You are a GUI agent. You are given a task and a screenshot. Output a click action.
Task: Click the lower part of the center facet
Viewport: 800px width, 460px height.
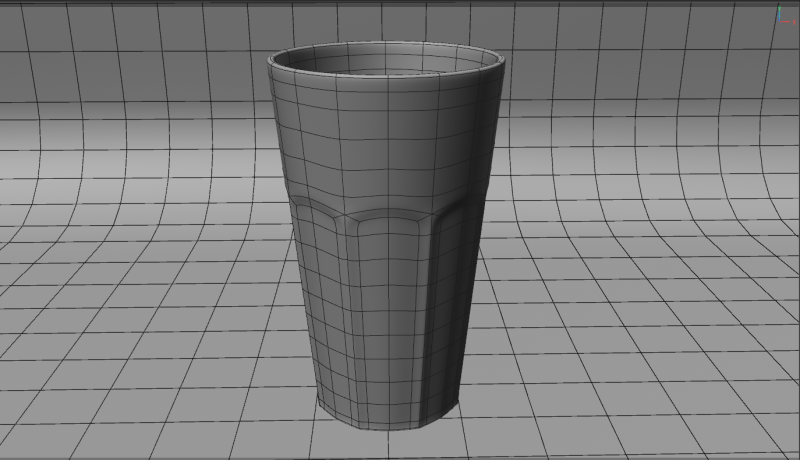pyautogui.click(x=388, y=390)
